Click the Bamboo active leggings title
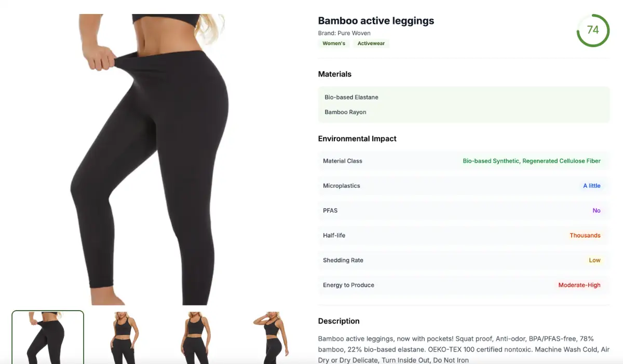Screen dimensions: 623x364 pos(376,21)
